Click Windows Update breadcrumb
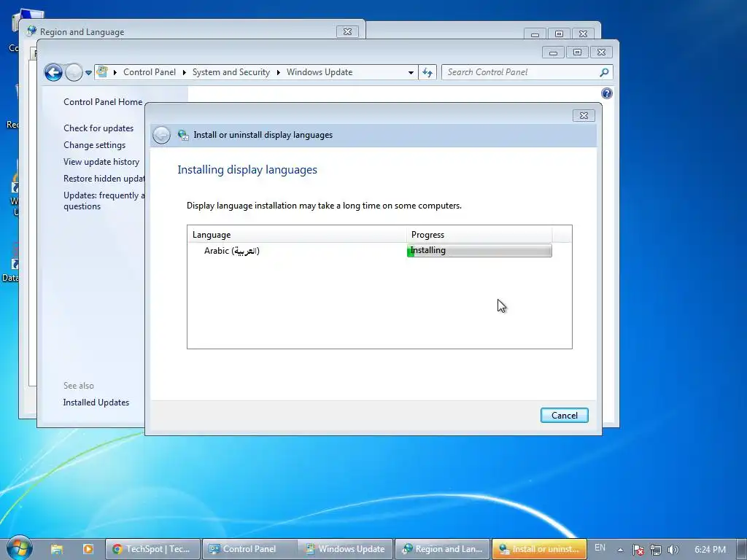The width and height of the screenshot is (747, 560). [x=320, y=72]
